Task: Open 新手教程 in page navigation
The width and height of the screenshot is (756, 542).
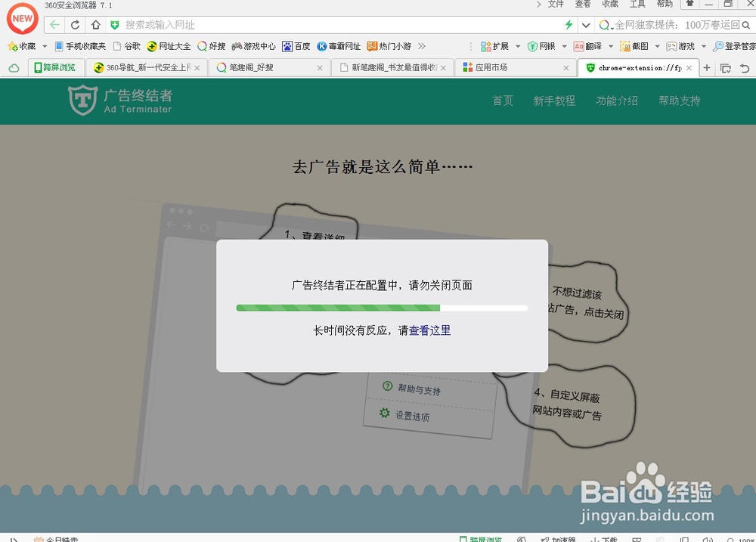Action: [x=554, y=101]
